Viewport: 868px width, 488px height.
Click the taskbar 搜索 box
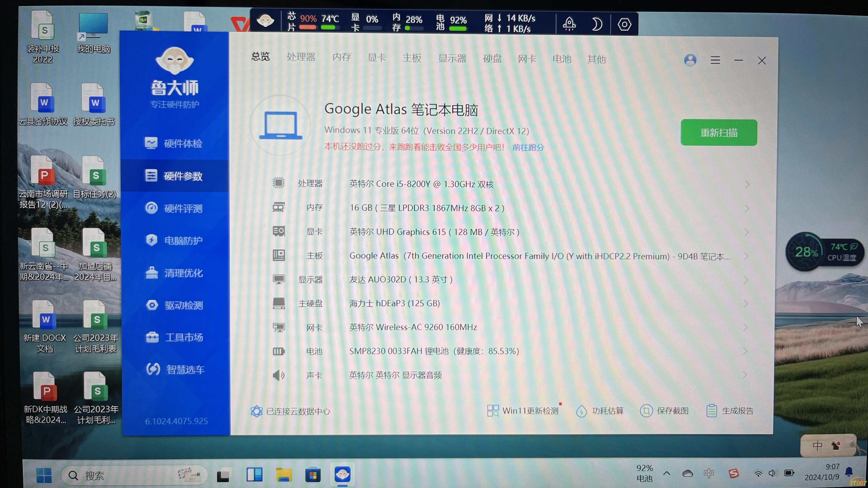(134, 475)
